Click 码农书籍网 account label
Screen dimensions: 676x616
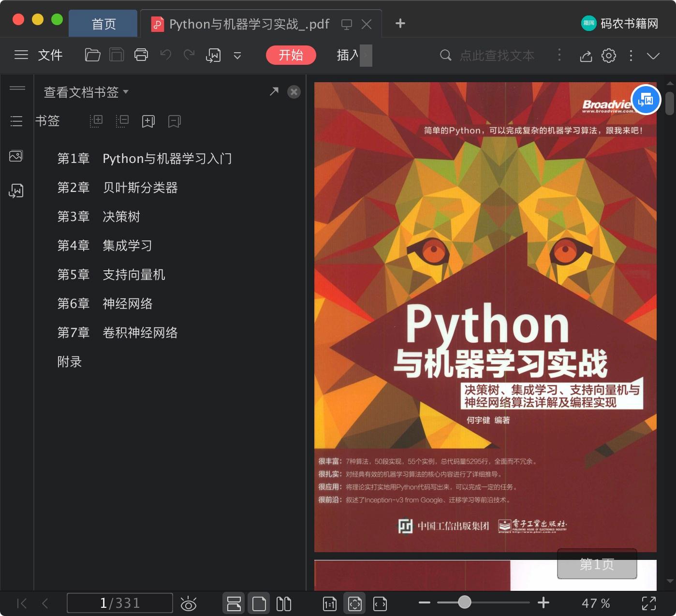(629, 24)
